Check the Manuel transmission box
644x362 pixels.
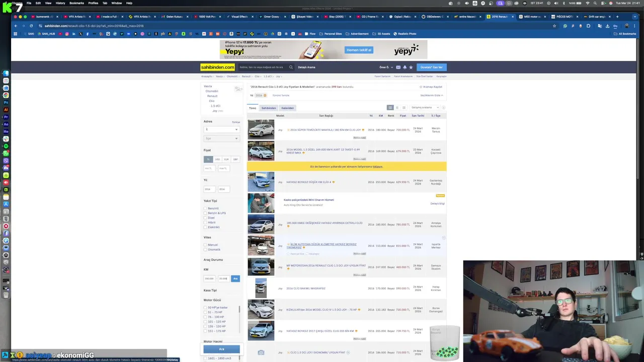point(205,245)
